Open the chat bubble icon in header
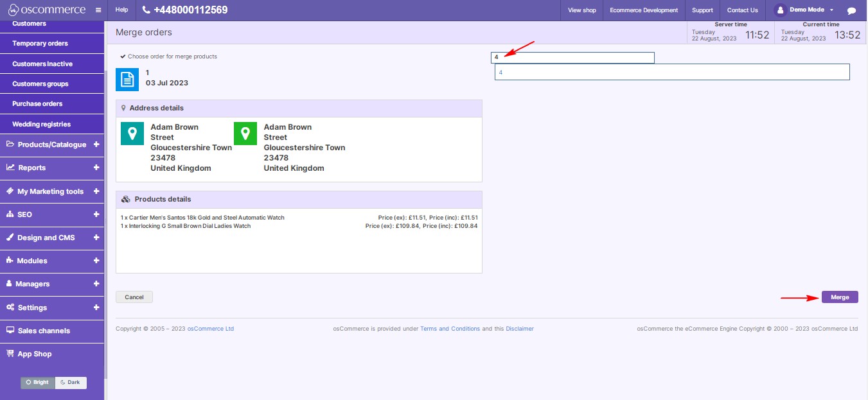This screenshot has height=400, width=868. click(851, 10)
